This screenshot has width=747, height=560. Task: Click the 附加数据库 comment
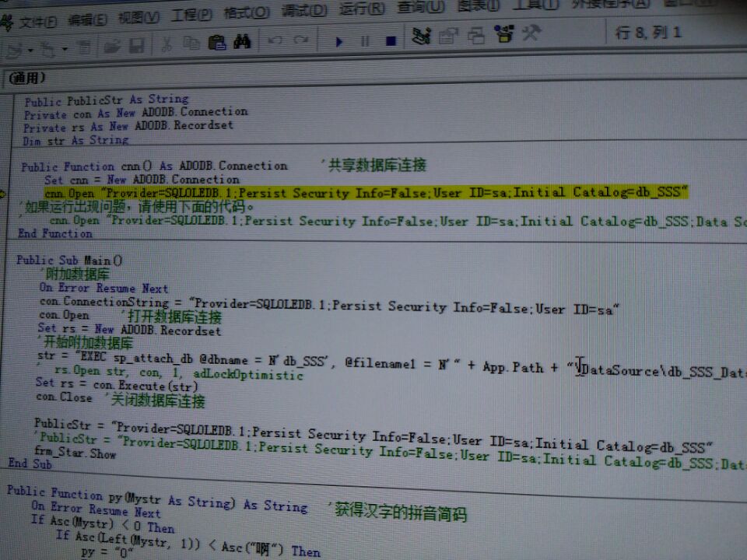click(77, 274)
